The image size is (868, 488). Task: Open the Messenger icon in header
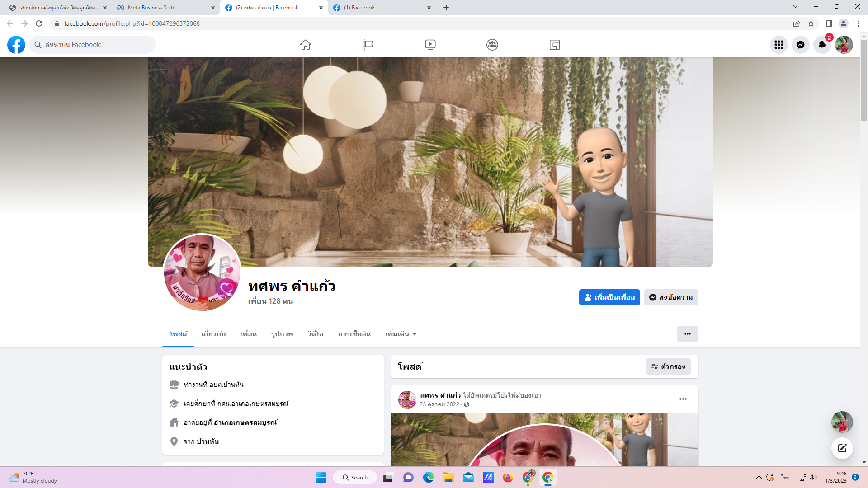tap(800, 45)
